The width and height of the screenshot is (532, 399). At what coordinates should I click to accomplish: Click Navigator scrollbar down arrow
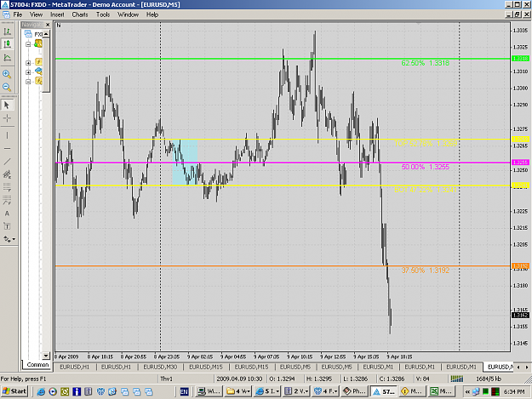click(46, 356)
